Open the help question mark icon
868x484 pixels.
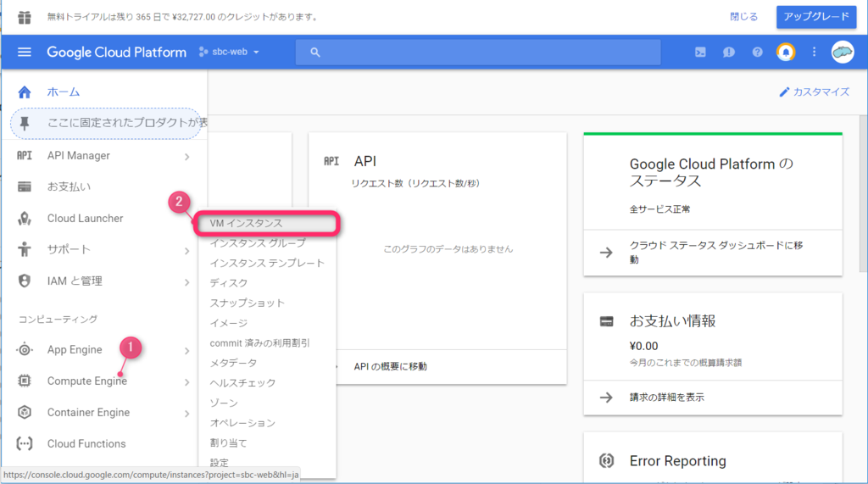click(757, 52)
